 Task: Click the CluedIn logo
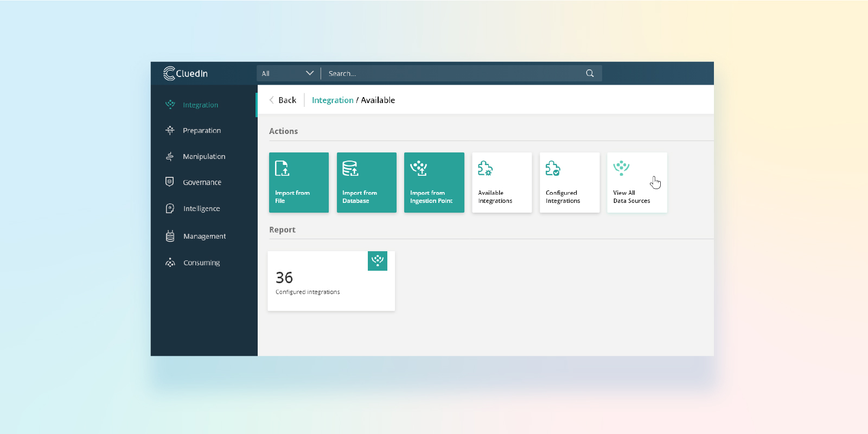pyautogui.click(x=186, y=73)
